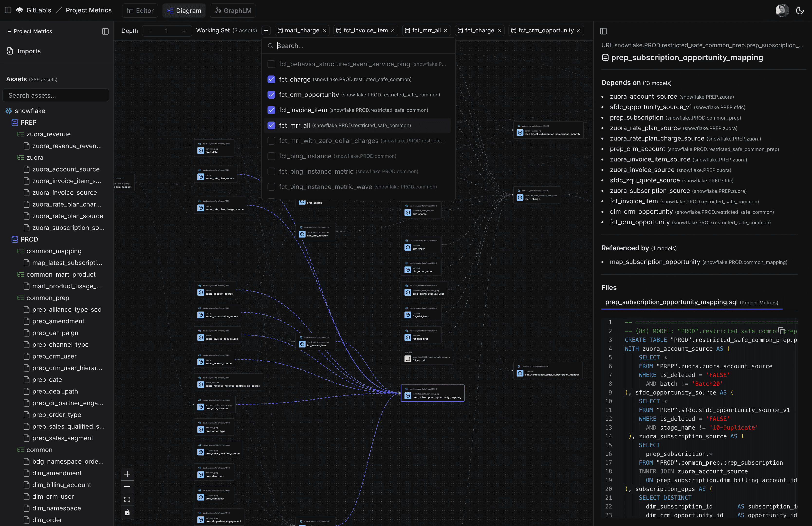This screenshot has width=812, height=526.
Task: Check the fct_ping_instance_metric_wave checkbox
Action: point(271,187)
